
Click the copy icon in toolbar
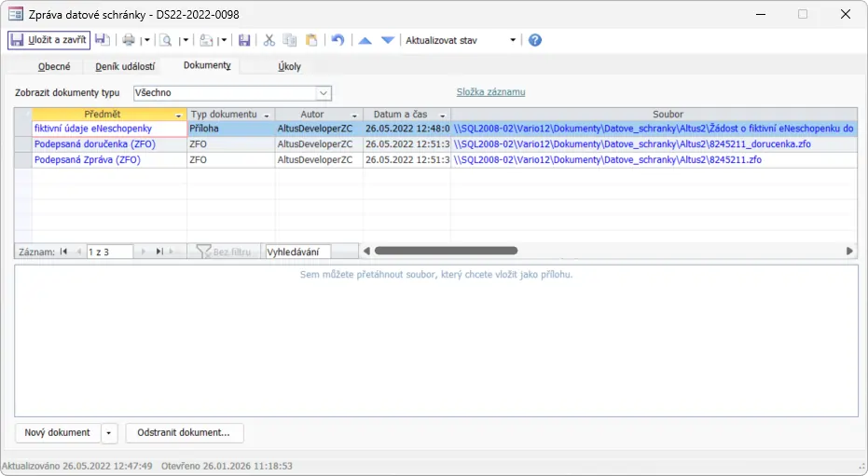tap(290, 40)
